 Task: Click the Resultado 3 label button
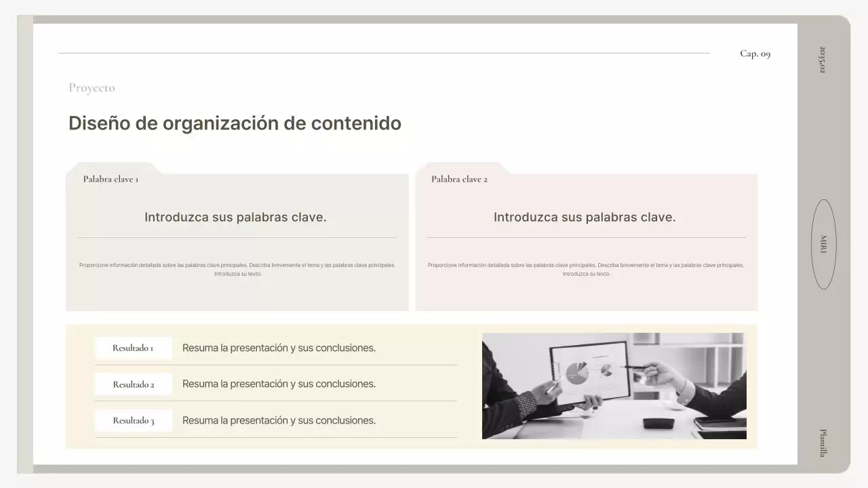[x=133, y=420]
